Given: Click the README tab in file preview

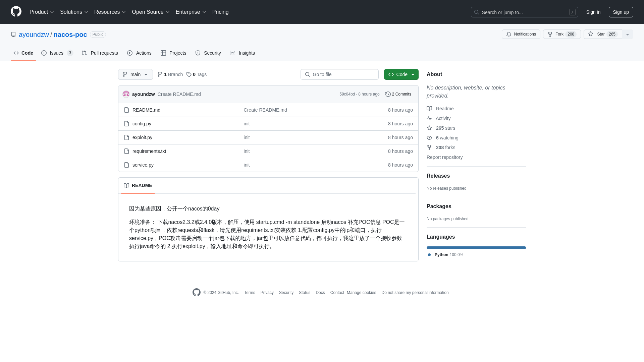Looking at the screenshot, I should point(138,185).
